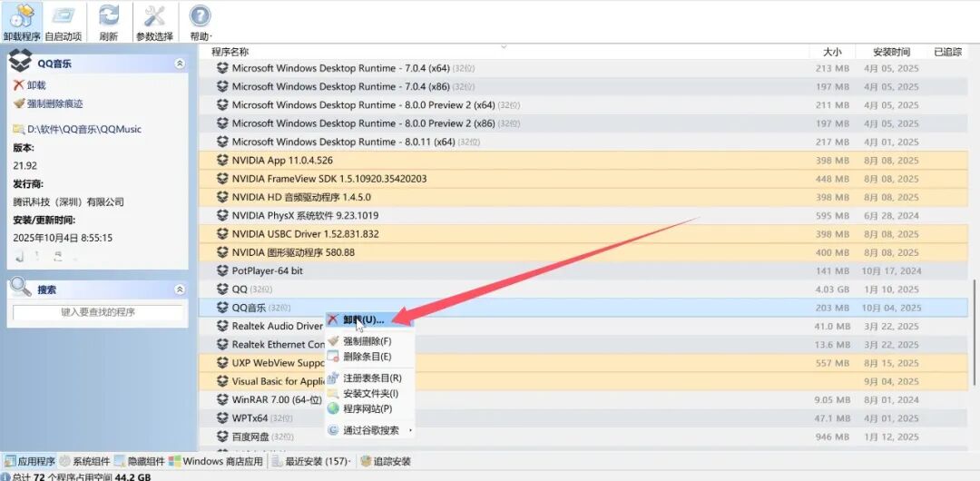
Task: Sort by the 大小 column header
Action: point(832,52)
